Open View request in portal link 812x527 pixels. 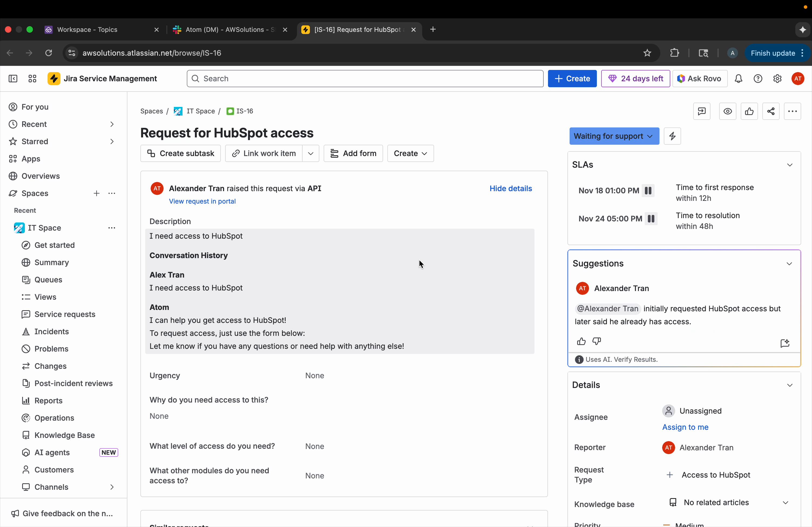202,201
